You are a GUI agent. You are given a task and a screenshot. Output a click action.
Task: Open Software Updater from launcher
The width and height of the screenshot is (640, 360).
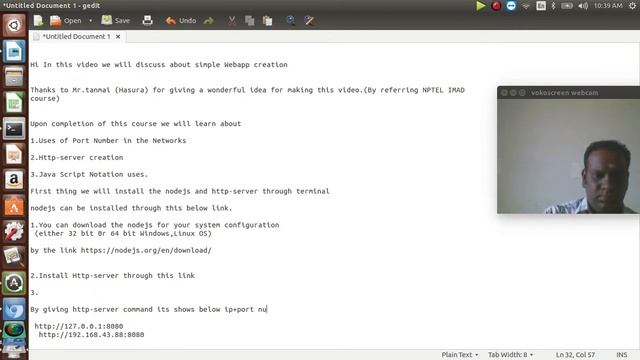pos(14,283)
